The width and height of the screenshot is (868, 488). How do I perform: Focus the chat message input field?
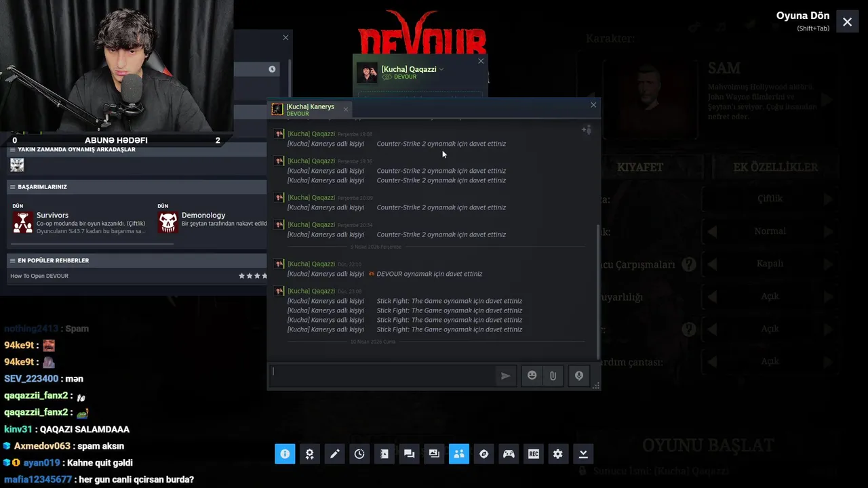[382, 375]
